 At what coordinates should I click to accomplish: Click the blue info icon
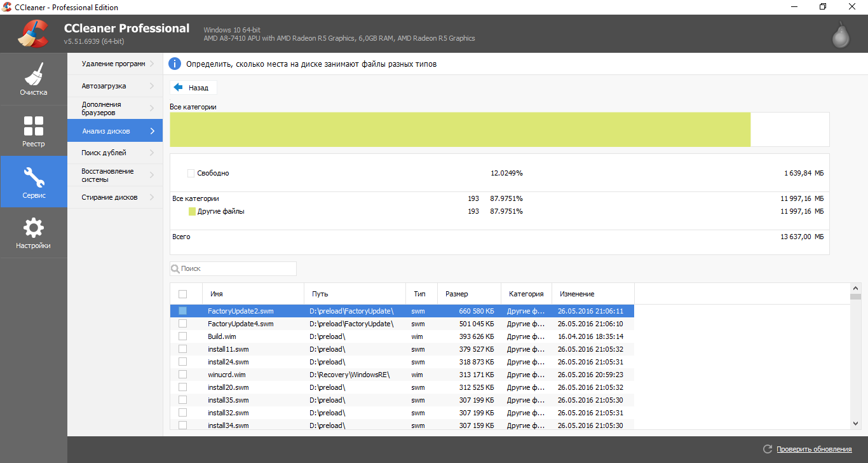coord(175,64)
